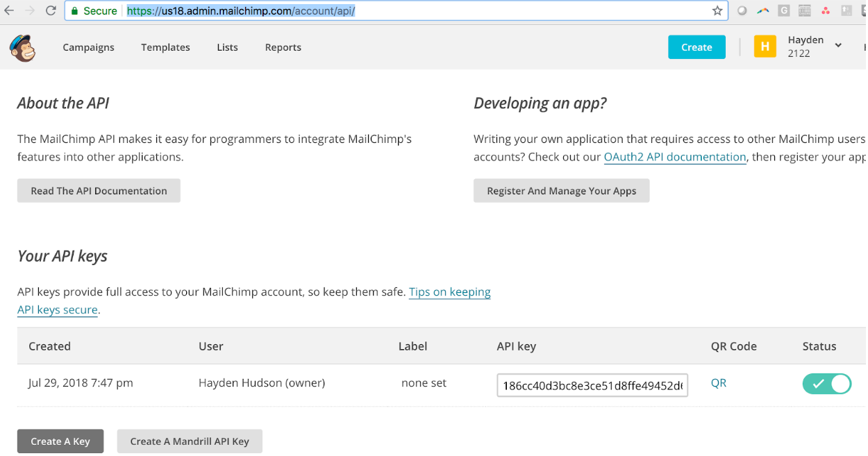The width and height of the screenshot is (868, 456).
Task: Click the 'Your API keys' heading
Action: 62,256
